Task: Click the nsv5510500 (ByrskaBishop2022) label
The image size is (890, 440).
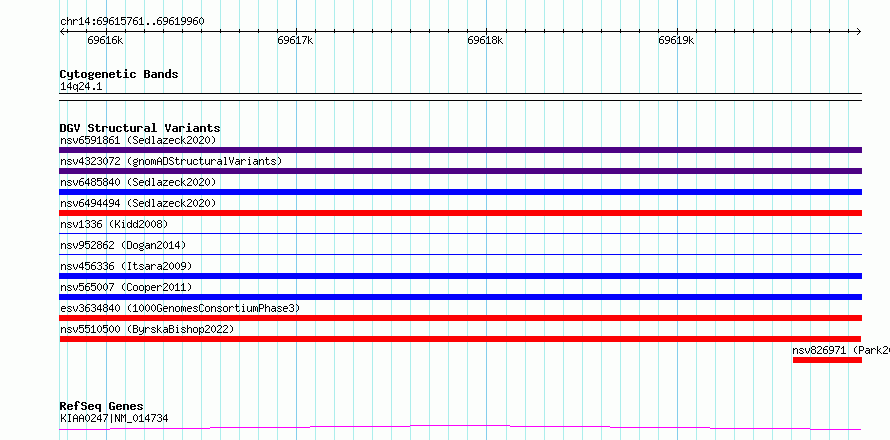Action: tap(147, 329)
